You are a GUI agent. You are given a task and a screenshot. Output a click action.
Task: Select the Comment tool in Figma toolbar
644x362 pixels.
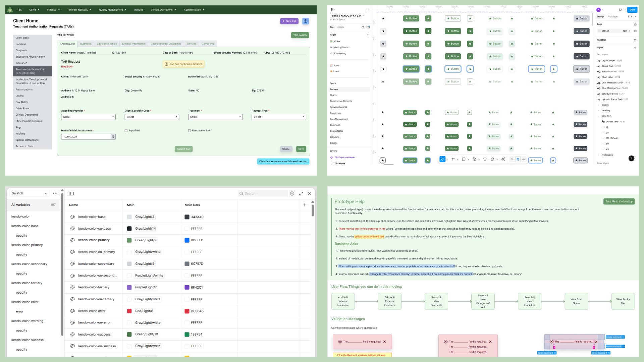492,159
